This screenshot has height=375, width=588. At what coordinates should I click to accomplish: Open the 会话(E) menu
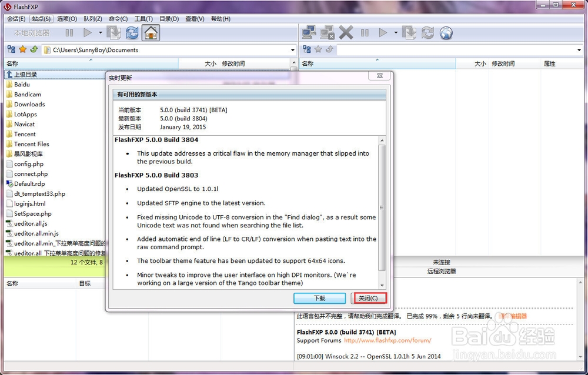coord(16,19)
